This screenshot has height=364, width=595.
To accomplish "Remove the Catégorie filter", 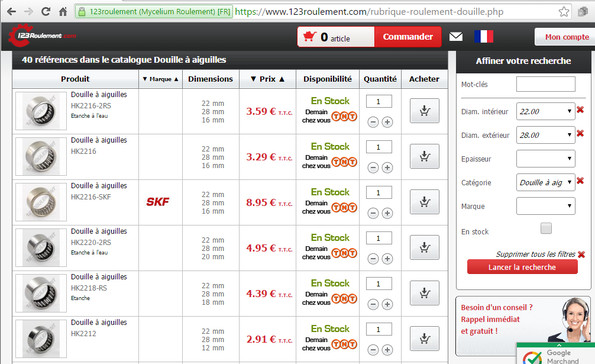I will point(580,181).
